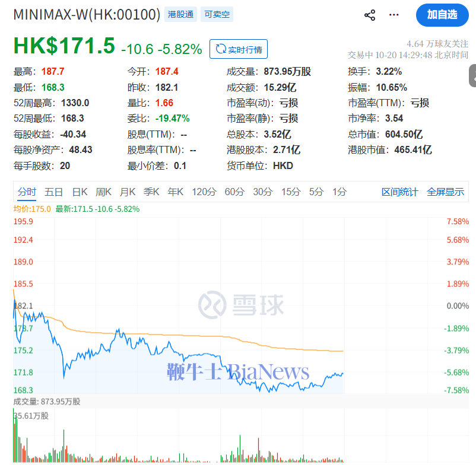Click the 52周最高 value 1330.0
This screenshot has width=476, height=465.
75,103
